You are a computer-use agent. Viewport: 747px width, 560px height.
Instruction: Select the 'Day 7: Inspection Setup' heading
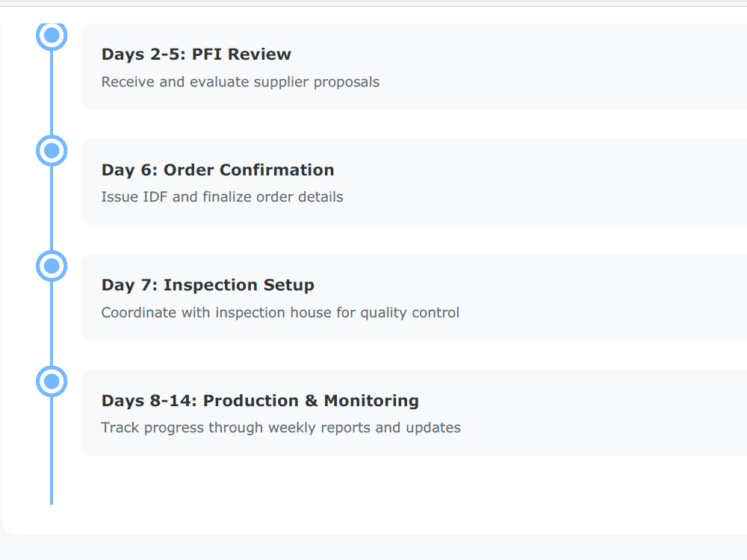click(x=208, y=285)
